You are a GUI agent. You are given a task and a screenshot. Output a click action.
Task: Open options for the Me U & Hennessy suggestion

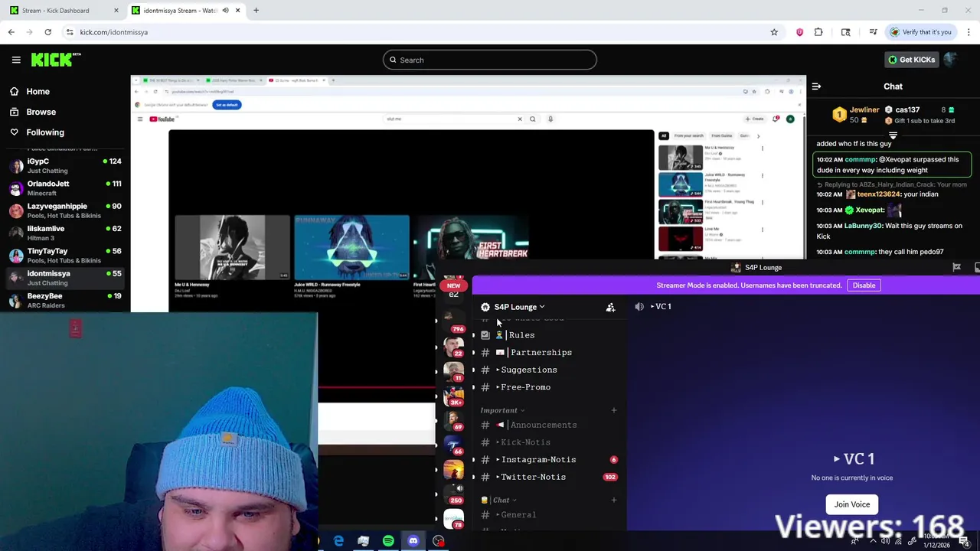[x=762, y=148]
